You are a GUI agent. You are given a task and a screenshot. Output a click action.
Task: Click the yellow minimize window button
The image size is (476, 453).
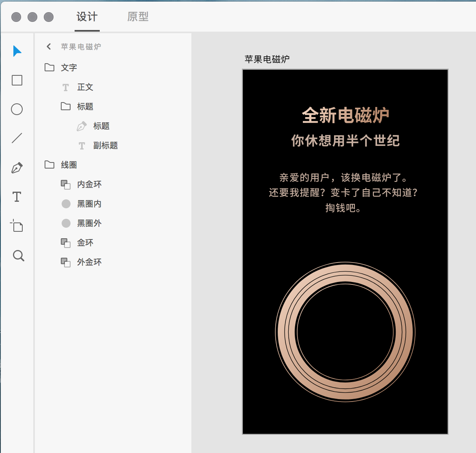click(32, 17)
